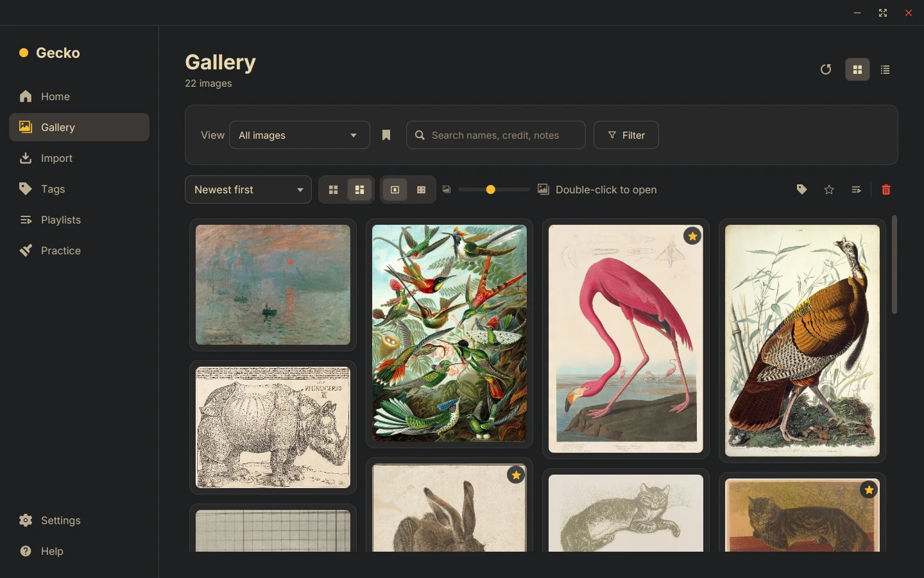Open the All images view dropdown

(300, 135)
